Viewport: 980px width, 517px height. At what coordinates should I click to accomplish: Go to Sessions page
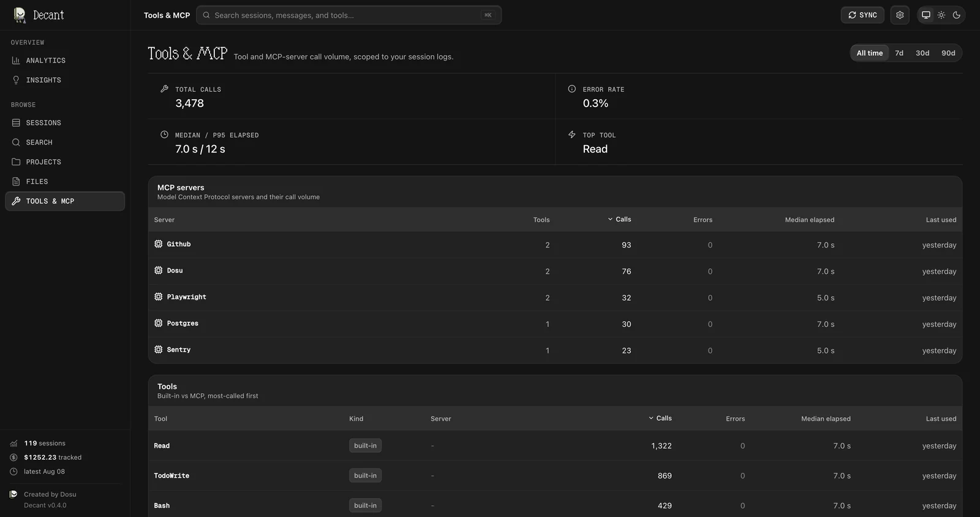click(65, 123)
